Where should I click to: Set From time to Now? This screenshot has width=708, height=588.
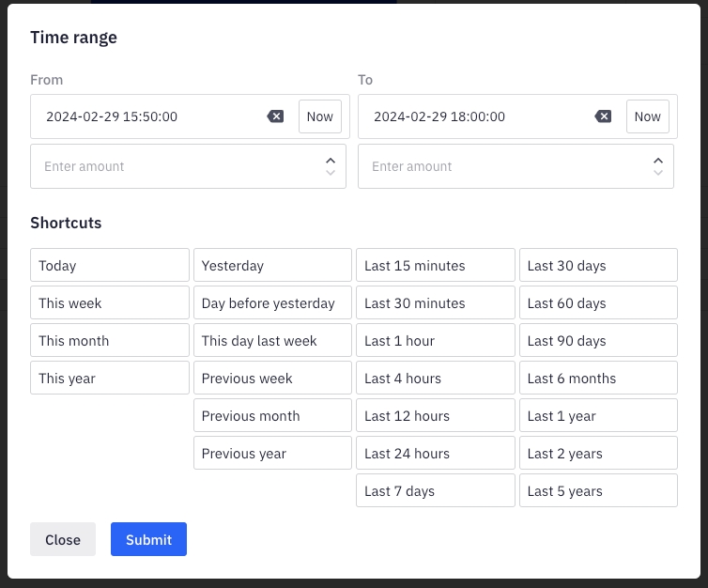[319, 116]
